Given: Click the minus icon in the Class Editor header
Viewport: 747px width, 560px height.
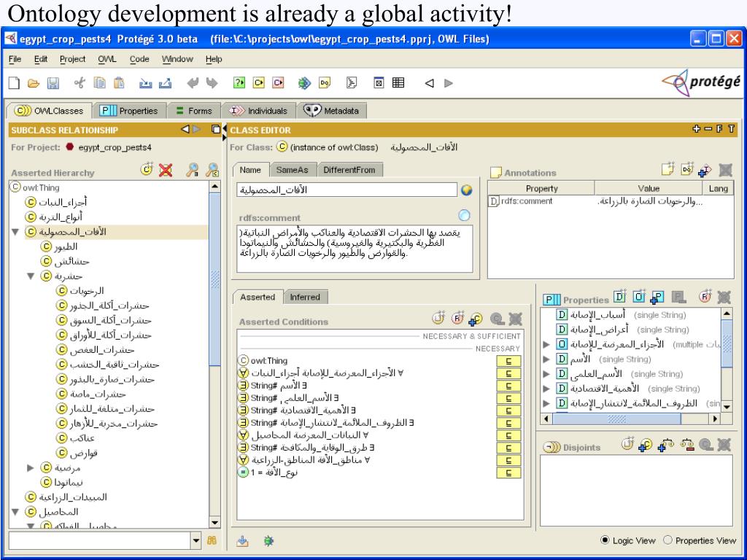Looking at the screenshot, I should [x=708, y=129].
